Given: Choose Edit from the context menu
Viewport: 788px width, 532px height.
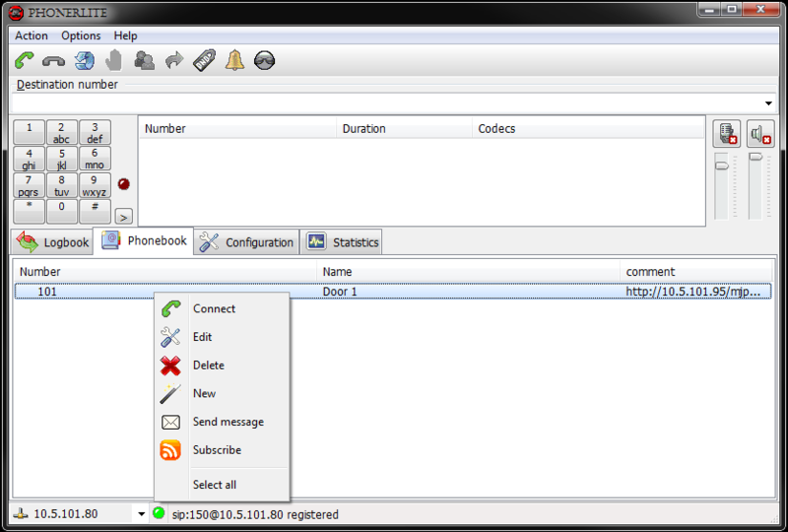Looking at the screenshot, I should point(222,337).
